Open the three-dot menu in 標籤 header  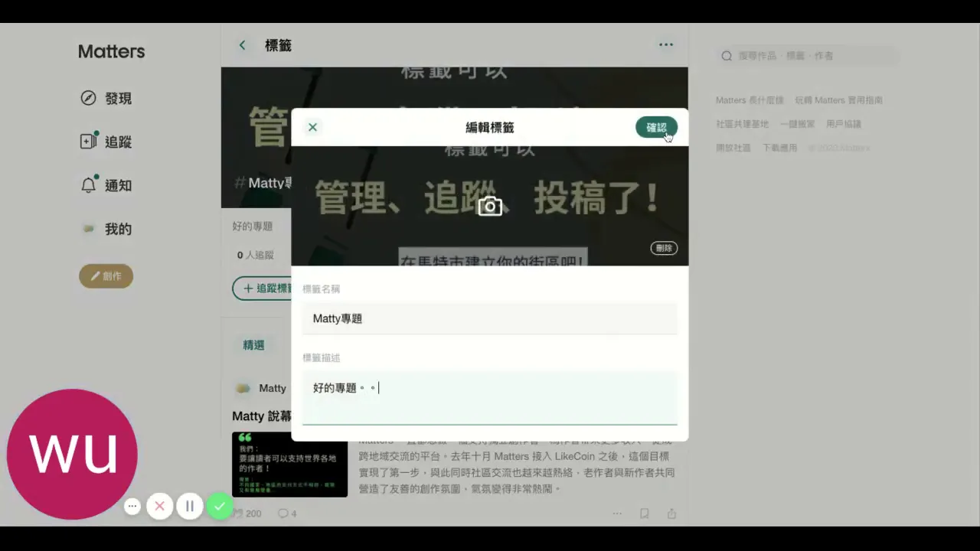pyautogui.click(x=666, y=44)
